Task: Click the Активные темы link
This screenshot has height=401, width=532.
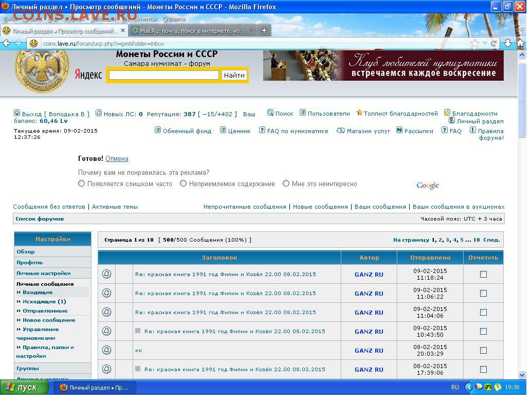Action: point(115,207)
